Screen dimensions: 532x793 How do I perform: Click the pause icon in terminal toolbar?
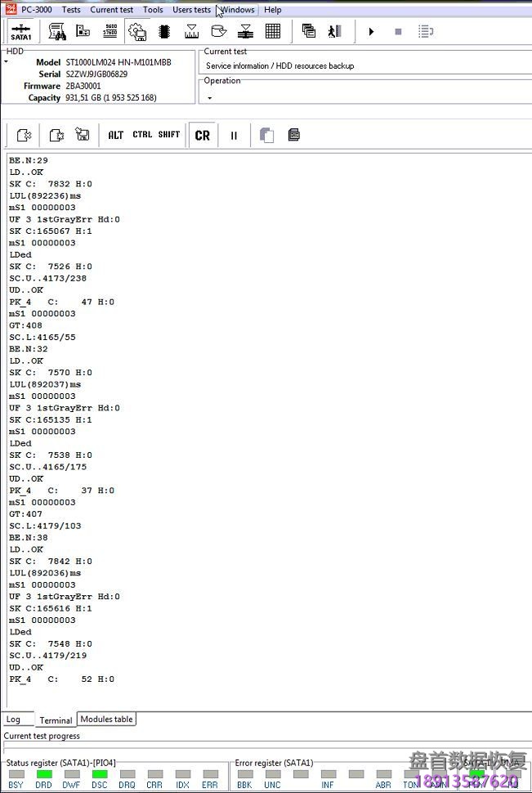point(234,136)
